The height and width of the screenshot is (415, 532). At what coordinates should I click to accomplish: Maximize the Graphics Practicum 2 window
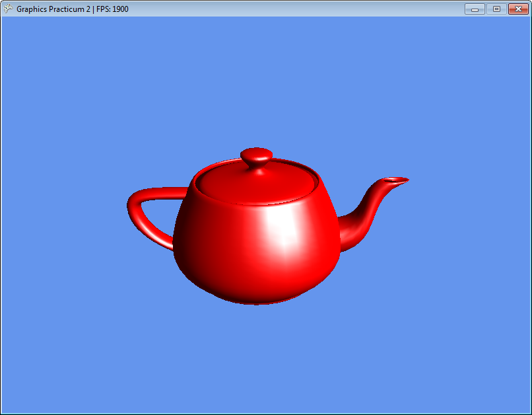click(x=496, y=9)
